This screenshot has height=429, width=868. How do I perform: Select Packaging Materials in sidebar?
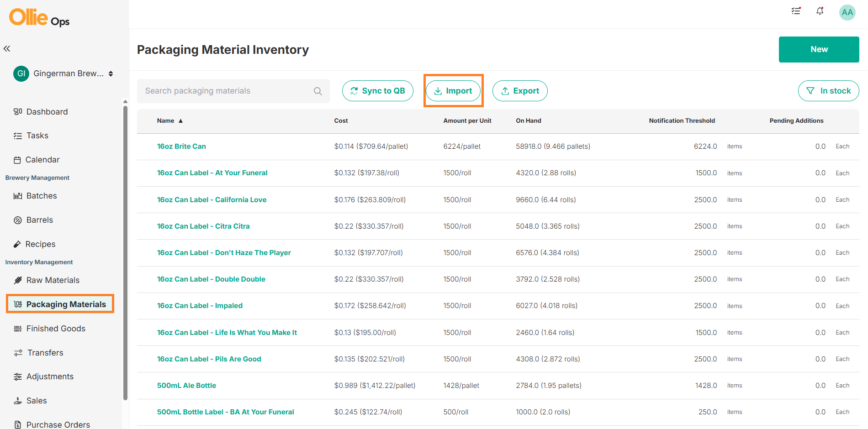60,304
